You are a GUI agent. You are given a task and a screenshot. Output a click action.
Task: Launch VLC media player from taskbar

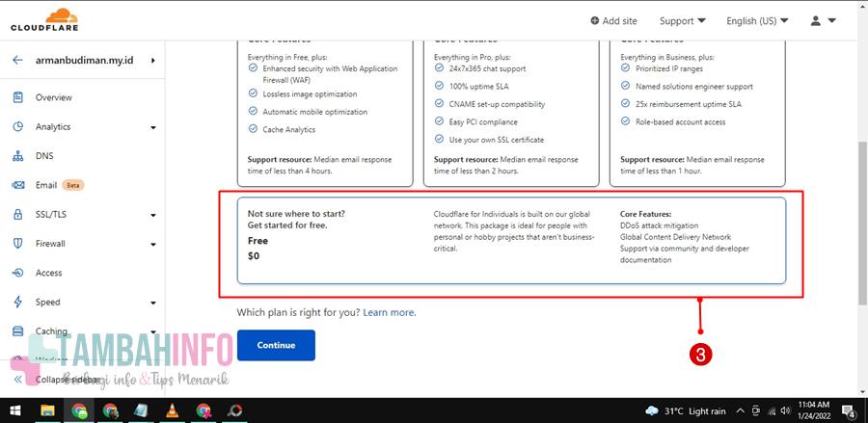[x=173, y=410]
